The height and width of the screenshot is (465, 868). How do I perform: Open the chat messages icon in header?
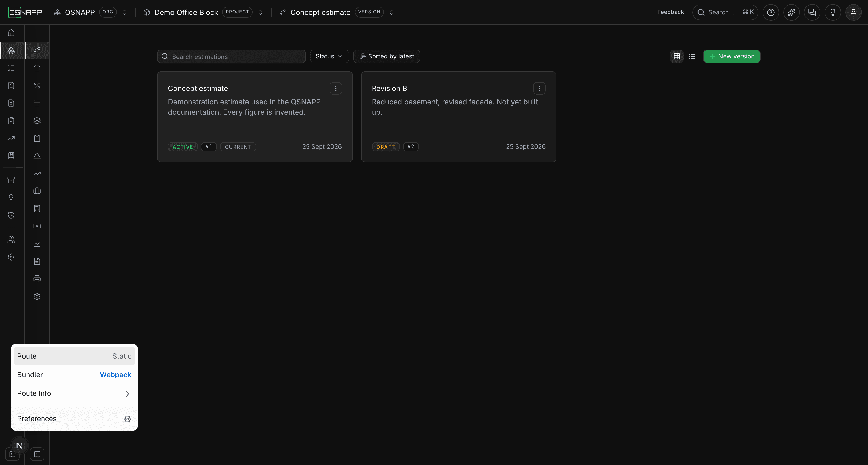click(812, 12)
